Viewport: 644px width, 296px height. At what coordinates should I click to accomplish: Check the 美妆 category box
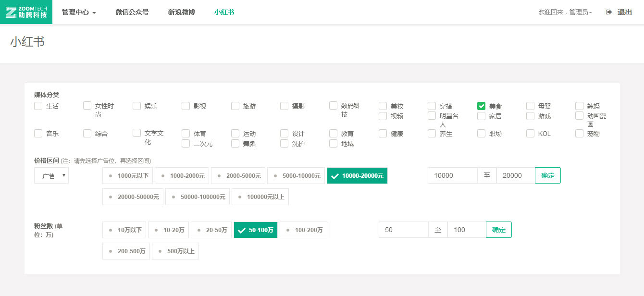click(x=383, y=106)
